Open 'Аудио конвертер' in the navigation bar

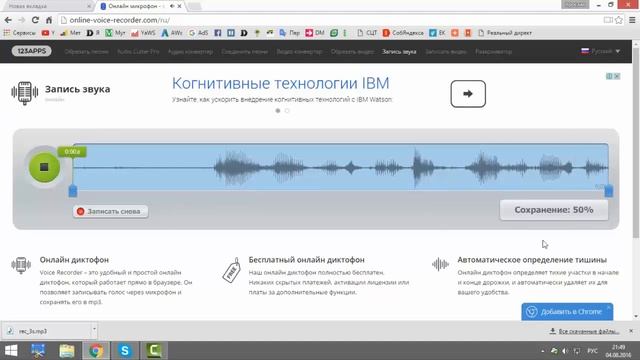(190, 52)
